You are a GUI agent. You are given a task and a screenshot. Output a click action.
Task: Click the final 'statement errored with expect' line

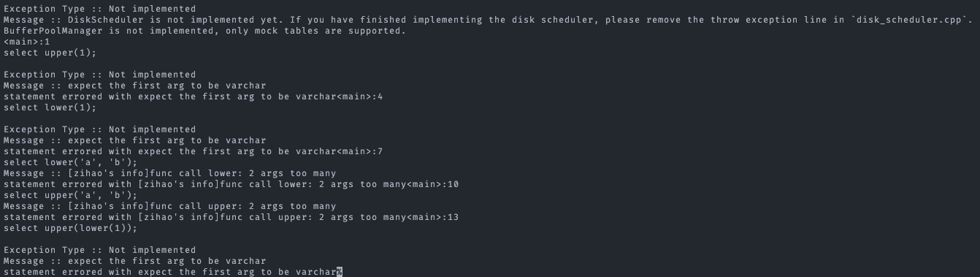click(x=170, y=272)
